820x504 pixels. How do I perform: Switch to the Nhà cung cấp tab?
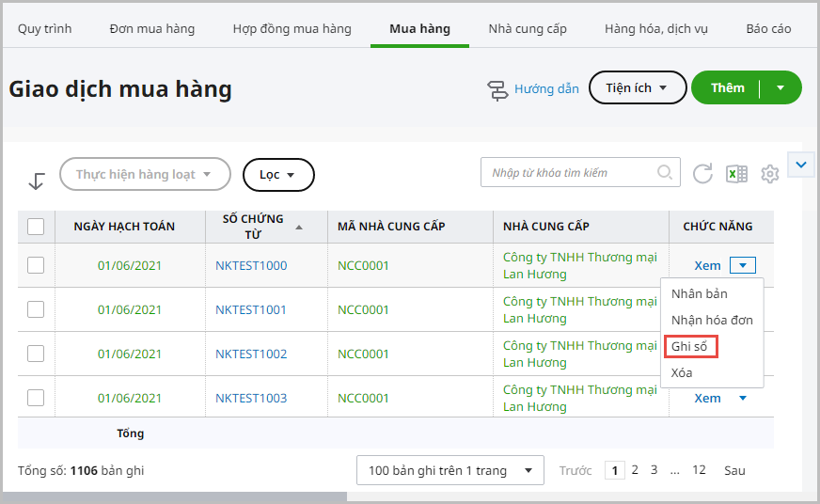(x=528, y=28)
